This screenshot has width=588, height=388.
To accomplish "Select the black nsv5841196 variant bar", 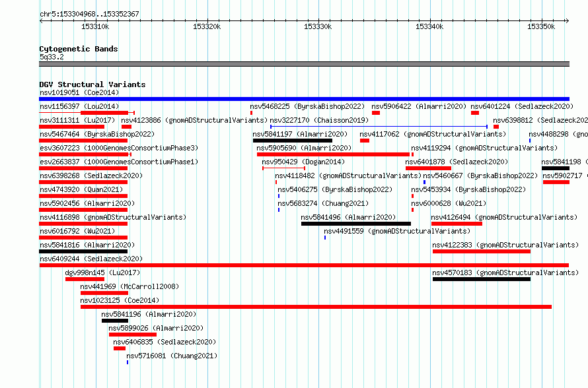I will click(115, 321).
